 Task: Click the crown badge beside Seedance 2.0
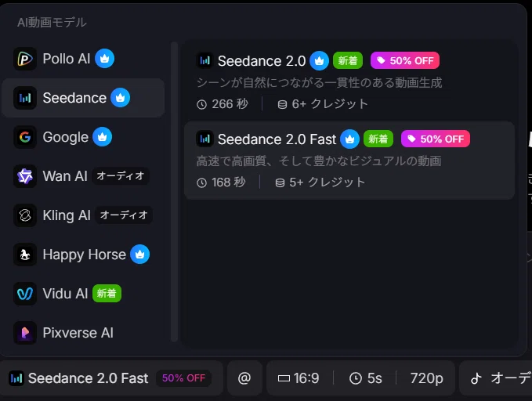pyautogui.click(x=319, y=61)
